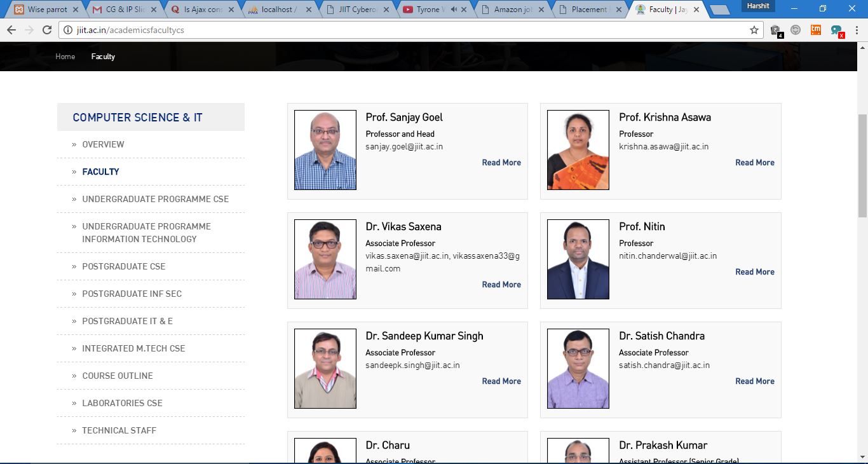Screen dimensions: 868x464
Task: Mute the Tyrone tab audio icon
Action: coord(454,10)
